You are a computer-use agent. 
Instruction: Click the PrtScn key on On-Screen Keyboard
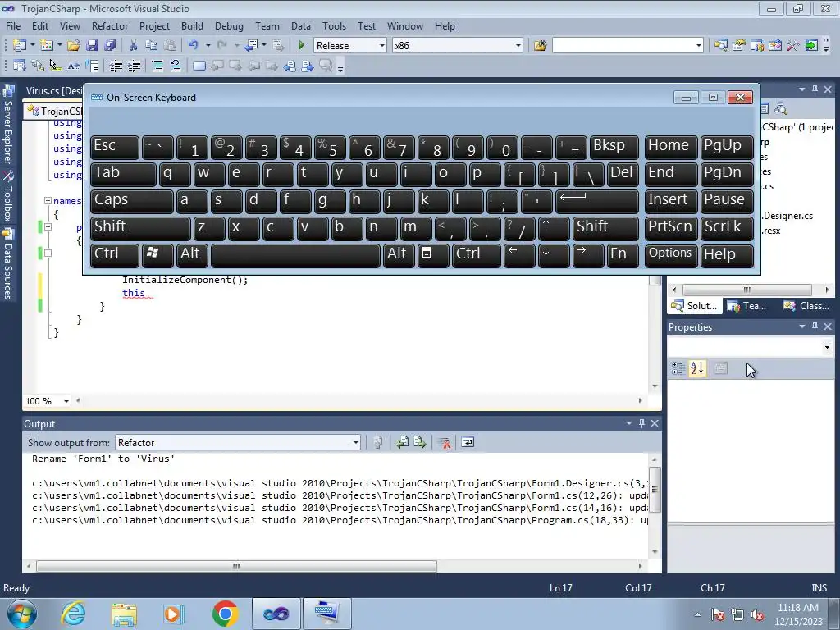click(x=671, y=227)
